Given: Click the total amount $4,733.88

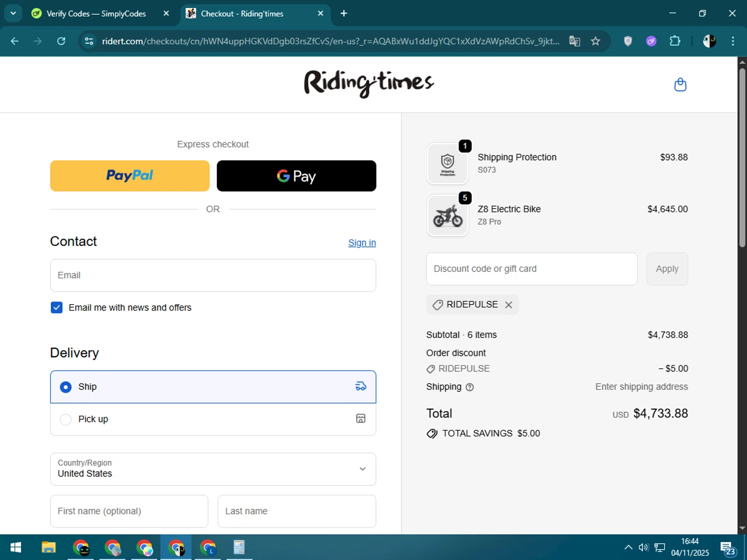Looking at the screenshot, I should 660,414.
